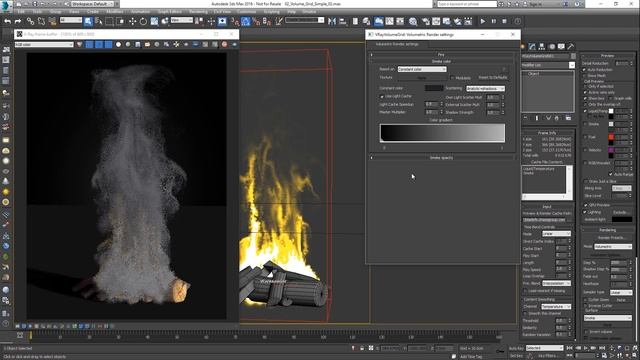Open the Mode Linear dropdown in Time Bend Controls
This screenshot has height=360, width=640.
pos(556,234)
